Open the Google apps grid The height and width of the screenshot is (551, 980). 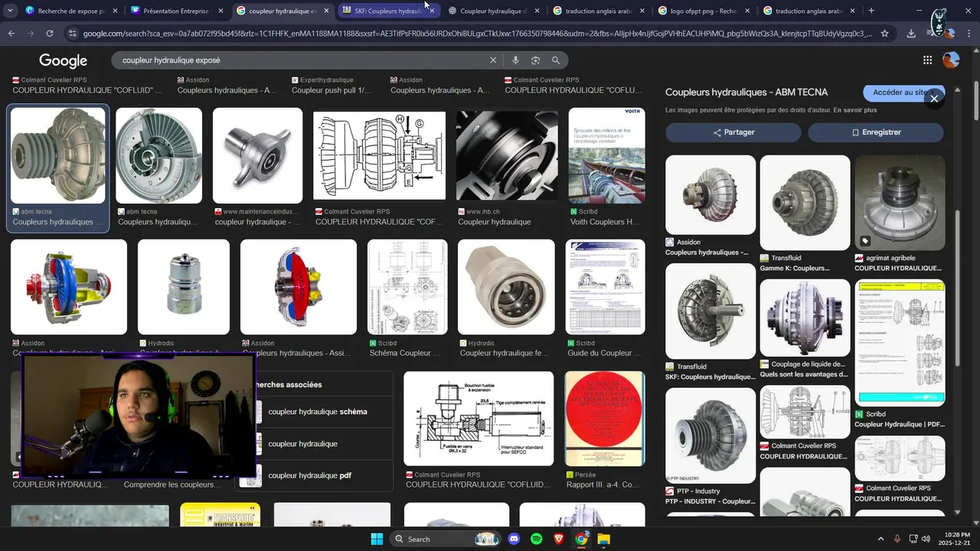[927, 60]
